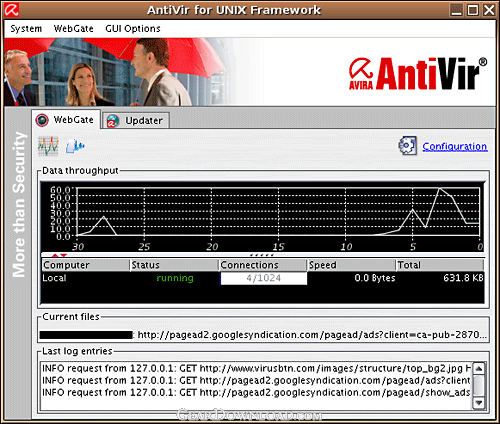
Task: Select the WebGate tab
Action: (x=66, y=119)
